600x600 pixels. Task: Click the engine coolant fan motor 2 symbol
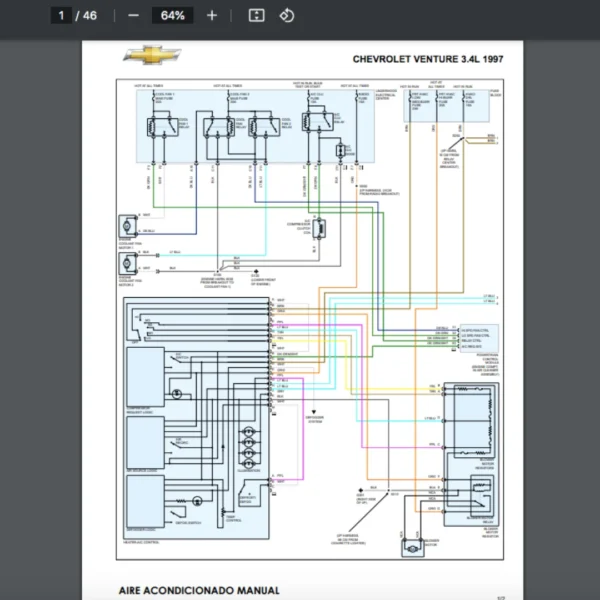127,262
